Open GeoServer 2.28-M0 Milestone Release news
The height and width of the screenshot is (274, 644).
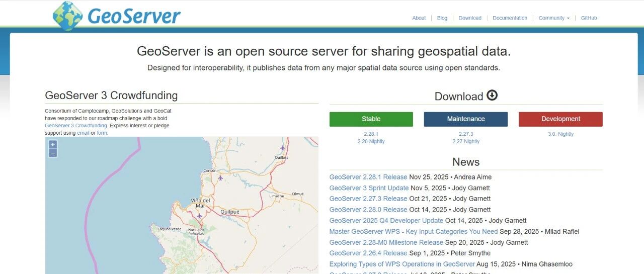tap(386, 242)
